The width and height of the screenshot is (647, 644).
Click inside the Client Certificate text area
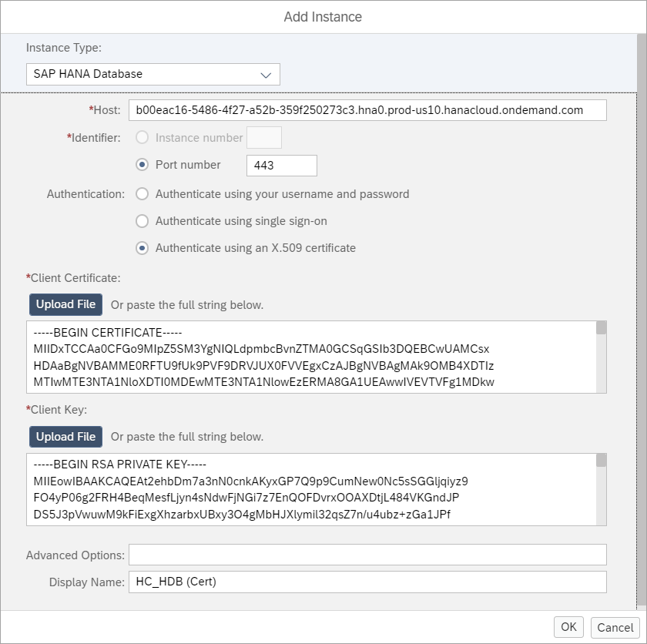(311, 357)
